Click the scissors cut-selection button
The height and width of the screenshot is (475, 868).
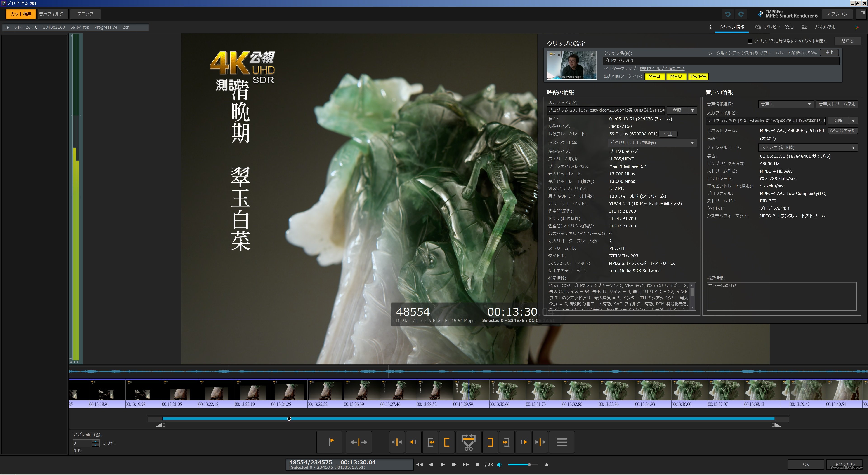[468, 442]
